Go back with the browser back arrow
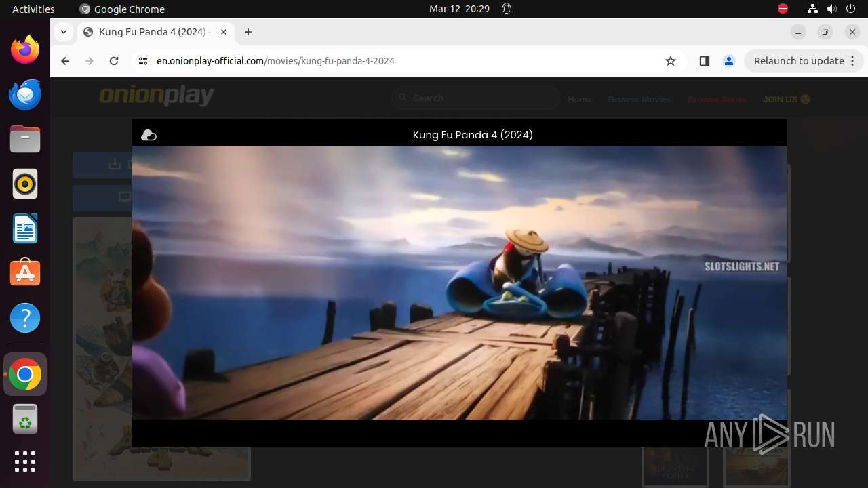The image size is (868, 488). [65, 61]
